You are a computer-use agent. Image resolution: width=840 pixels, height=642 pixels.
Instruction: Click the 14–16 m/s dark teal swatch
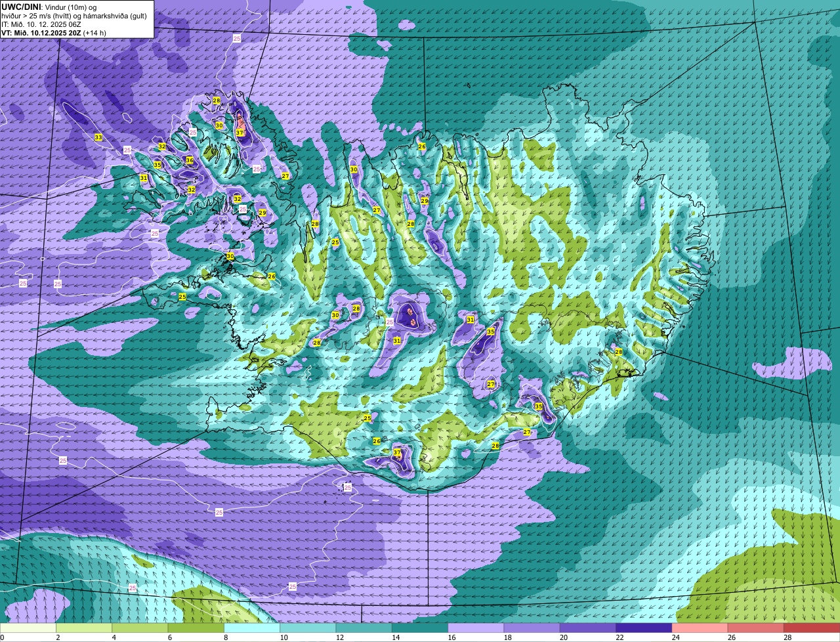[420, 628]
